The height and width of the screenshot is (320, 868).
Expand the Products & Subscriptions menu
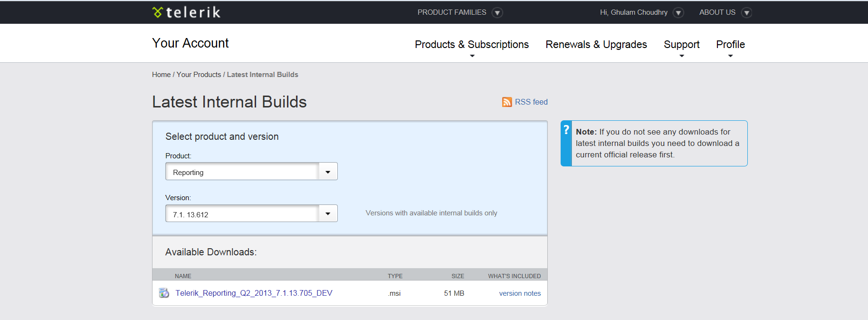click(471, 45)
